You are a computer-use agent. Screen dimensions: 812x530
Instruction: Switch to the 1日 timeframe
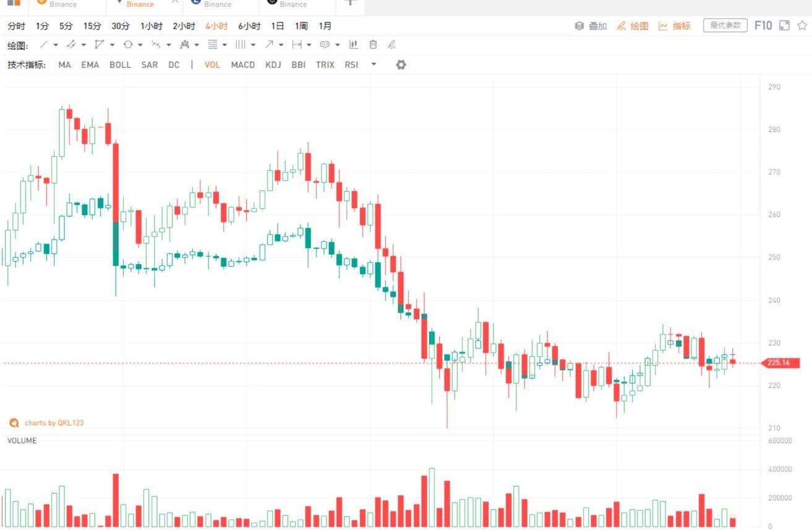(x=278, y=26)
